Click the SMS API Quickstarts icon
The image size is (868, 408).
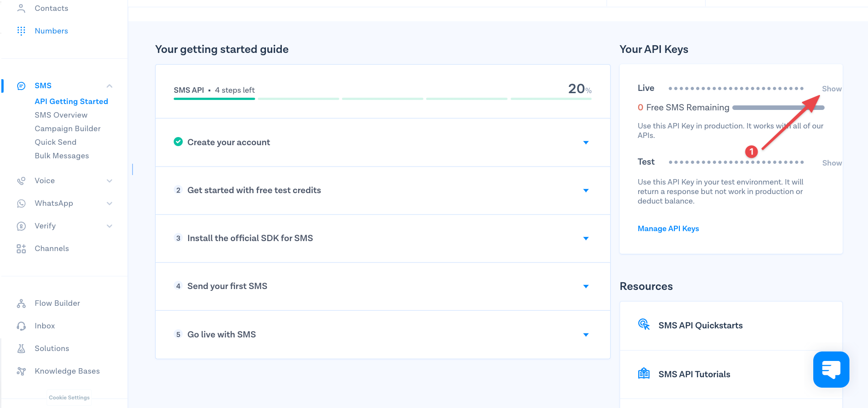click(x=644, y=324)
